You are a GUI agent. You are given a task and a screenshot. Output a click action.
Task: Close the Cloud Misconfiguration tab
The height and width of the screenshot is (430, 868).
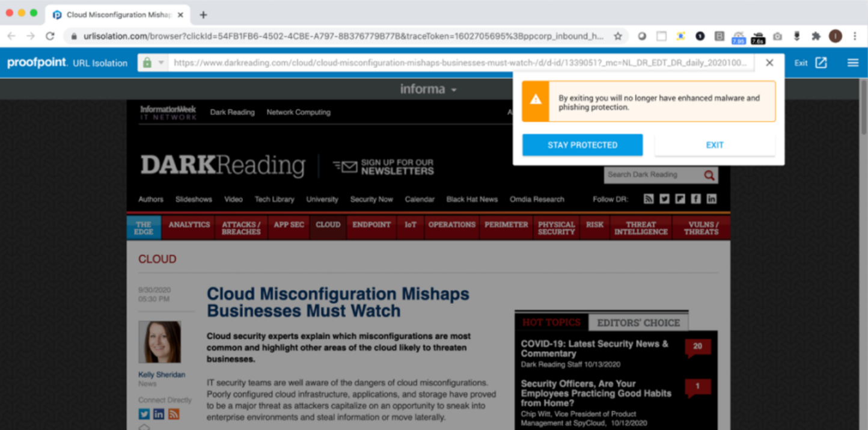(180, 14)
